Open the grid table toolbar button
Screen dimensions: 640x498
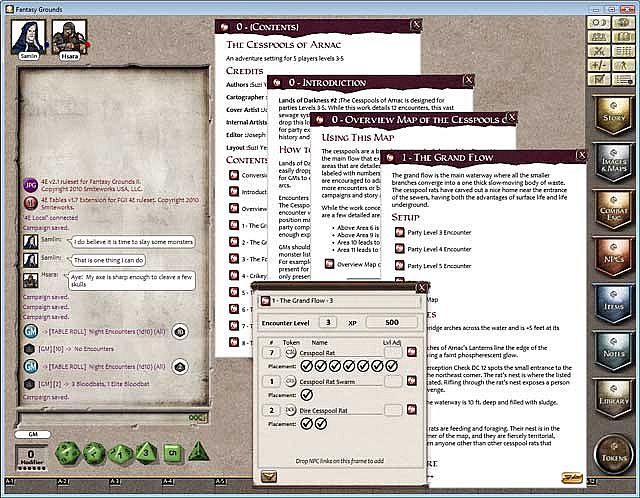(x=623, y=51)
